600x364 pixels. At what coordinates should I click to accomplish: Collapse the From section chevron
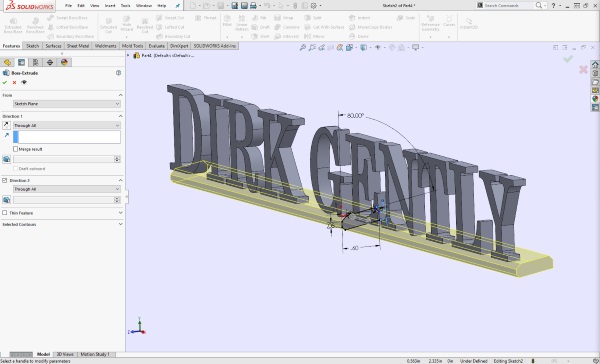121,95
